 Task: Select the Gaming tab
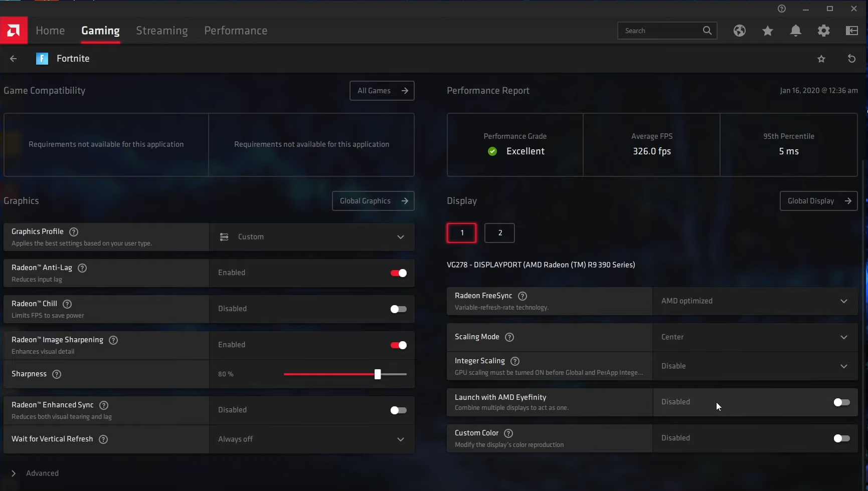coord(100,31)
